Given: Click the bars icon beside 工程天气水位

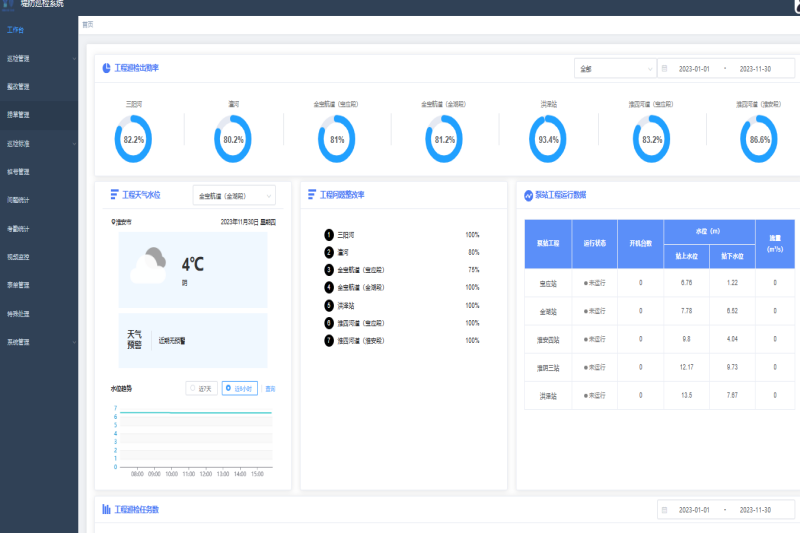Looking at the screenshot, I should (114, 194).
